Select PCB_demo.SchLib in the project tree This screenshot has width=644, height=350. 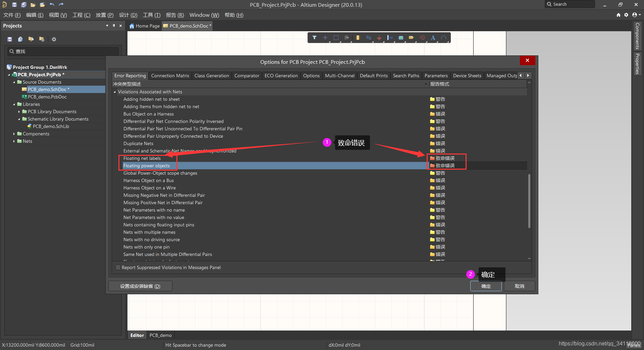pos(51,126)
